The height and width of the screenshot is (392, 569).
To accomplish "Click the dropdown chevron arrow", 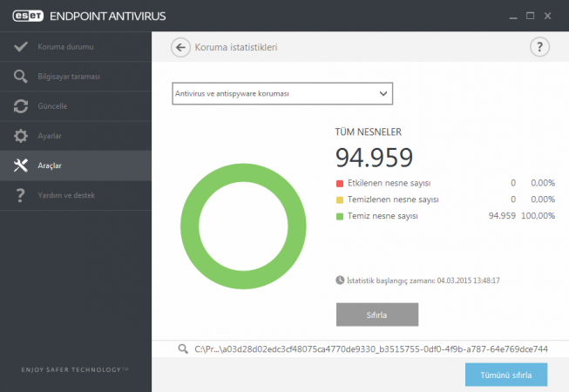I will click(x=383, y=93).
